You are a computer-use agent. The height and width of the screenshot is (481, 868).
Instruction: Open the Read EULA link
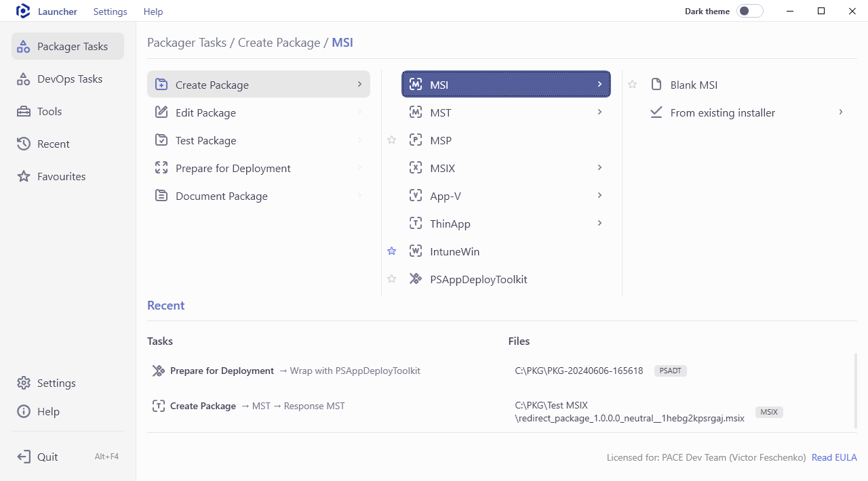click(x=834, y=457)
